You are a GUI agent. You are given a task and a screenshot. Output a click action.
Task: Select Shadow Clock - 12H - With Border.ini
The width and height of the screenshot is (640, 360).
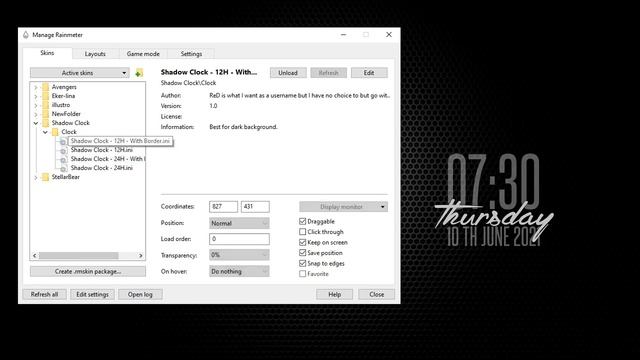pos(120,141)
